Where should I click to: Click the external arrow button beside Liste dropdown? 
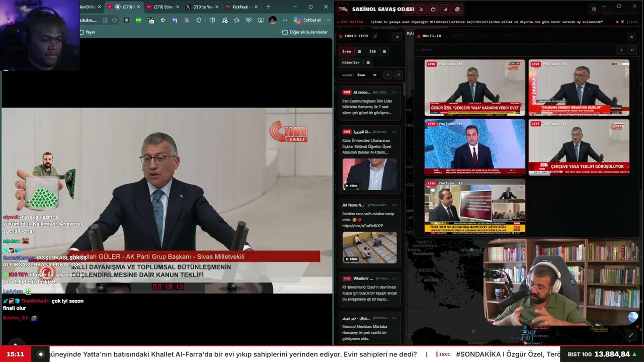point(398,75)
